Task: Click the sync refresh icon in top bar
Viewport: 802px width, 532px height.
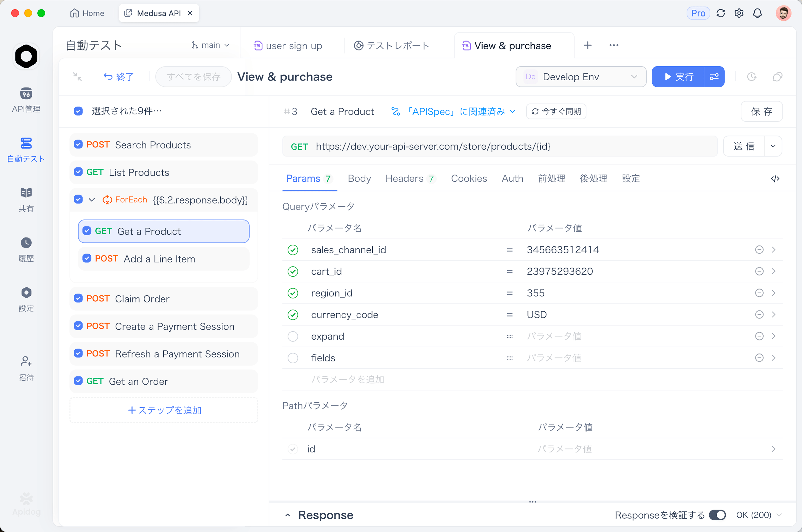Action: pos(721,13)
